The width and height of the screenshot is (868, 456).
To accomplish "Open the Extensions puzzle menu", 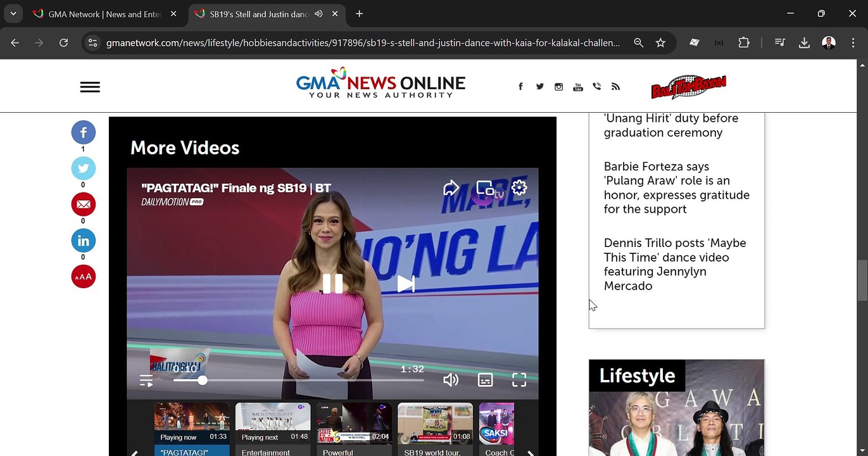I will pyautogui.click(x=744, y=43).
